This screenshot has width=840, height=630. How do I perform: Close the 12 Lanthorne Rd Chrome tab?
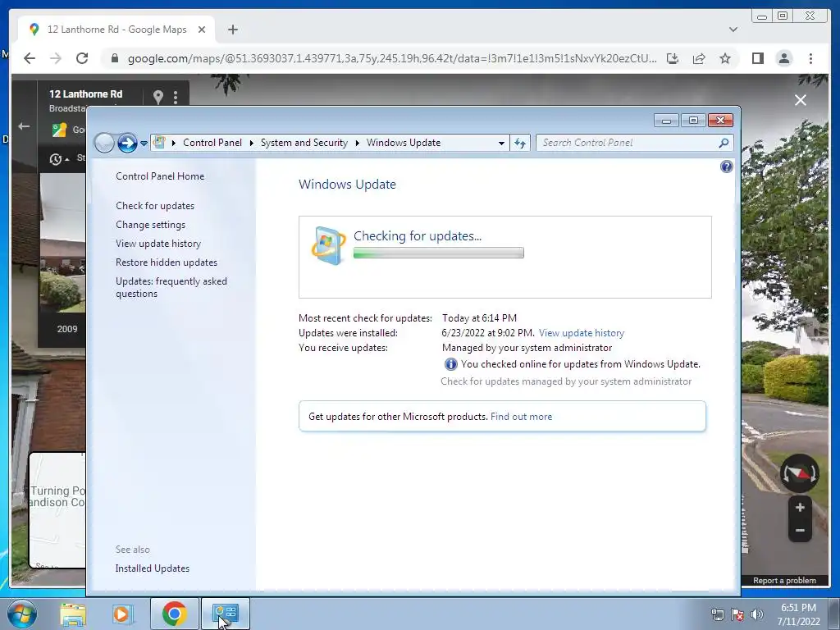(202, 30)
